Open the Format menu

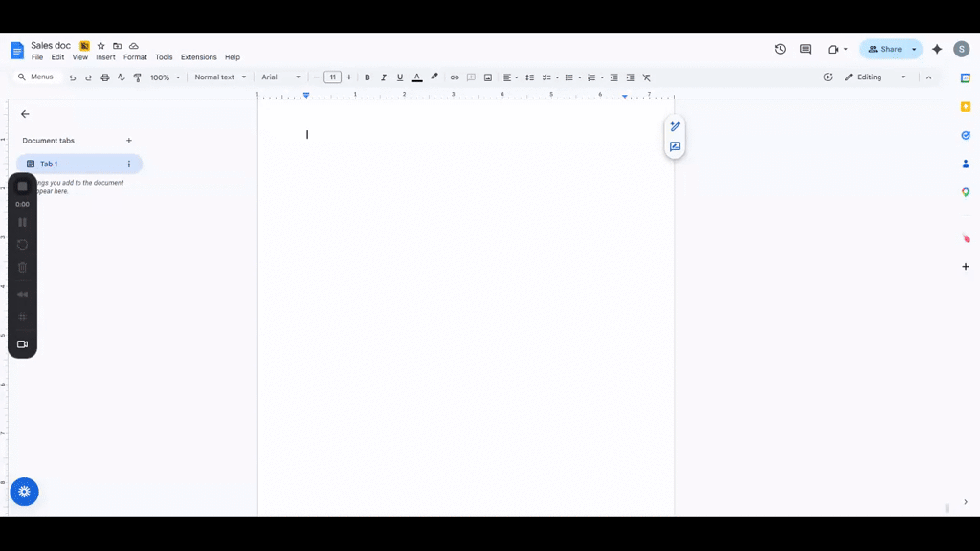[135, 57]
